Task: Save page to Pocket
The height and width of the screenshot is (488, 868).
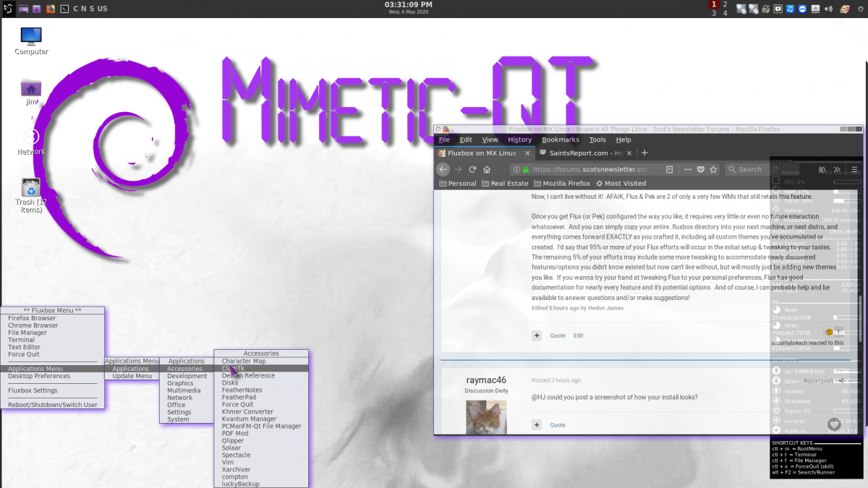Action: (x=700, y=169)
